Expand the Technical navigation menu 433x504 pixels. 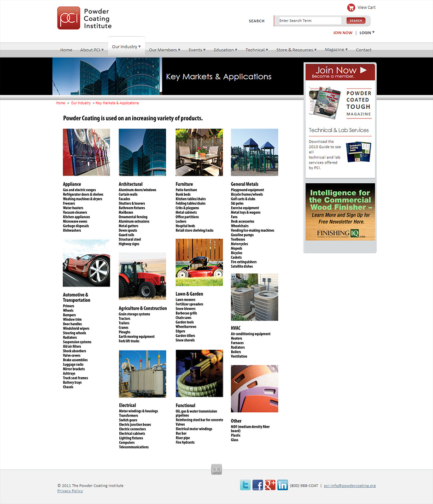(x=257, y=50)
